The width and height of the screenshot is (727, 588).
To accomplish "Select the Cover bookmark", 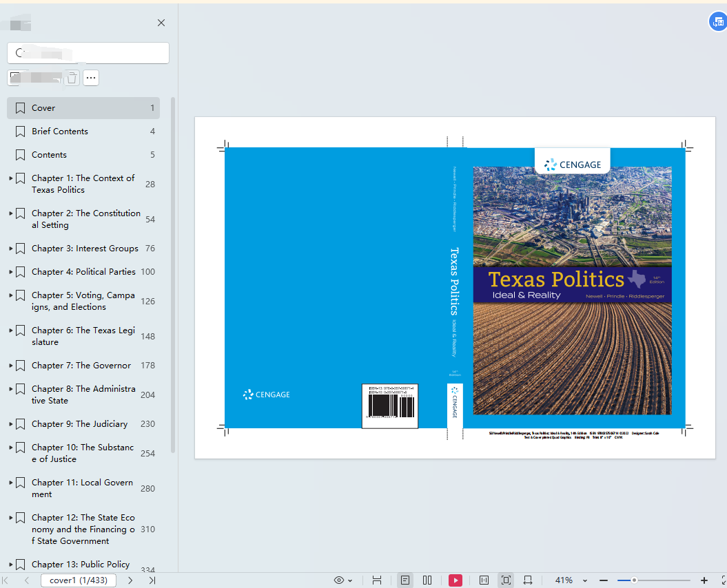I will [x=83, y=108].
